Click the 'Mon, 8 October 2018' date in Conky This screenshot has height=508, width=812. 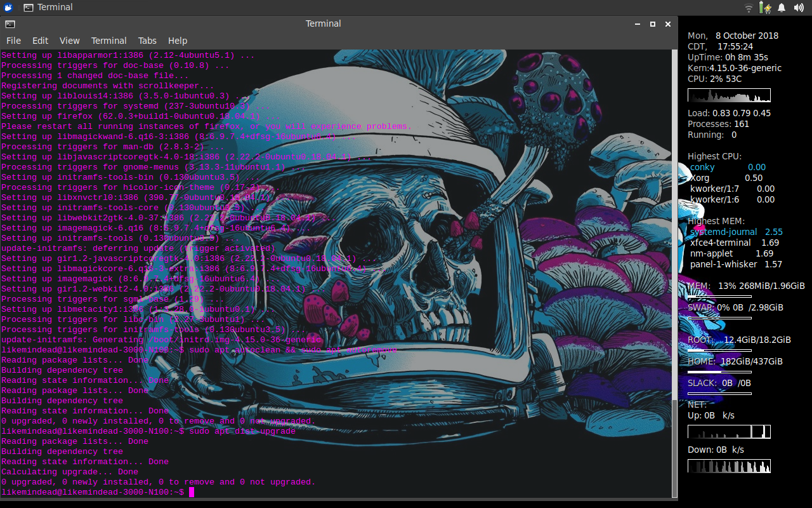point(733,36)
